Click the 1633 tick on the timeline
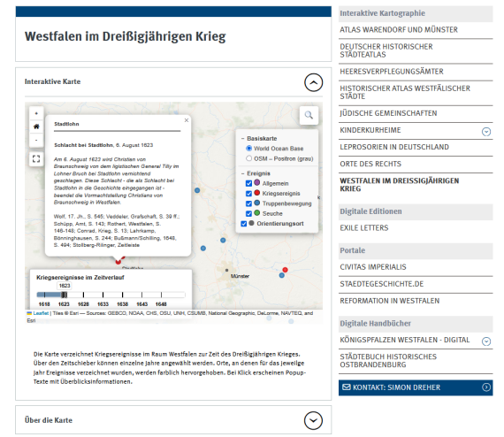This screenshot has width=504, height=437. click(103, 295)
